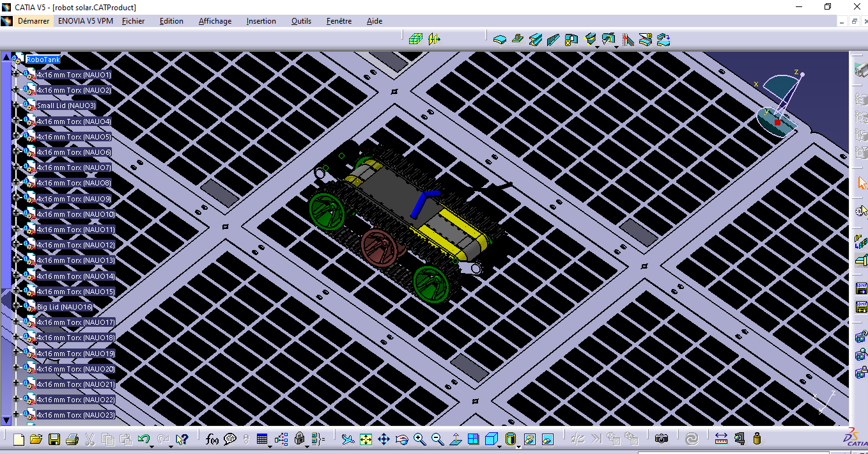Select 4x16 mm Torx (NAUO12) in tree
Image resolution: width=868 pixels, height=454 pixels.
(x=76, y=245)
